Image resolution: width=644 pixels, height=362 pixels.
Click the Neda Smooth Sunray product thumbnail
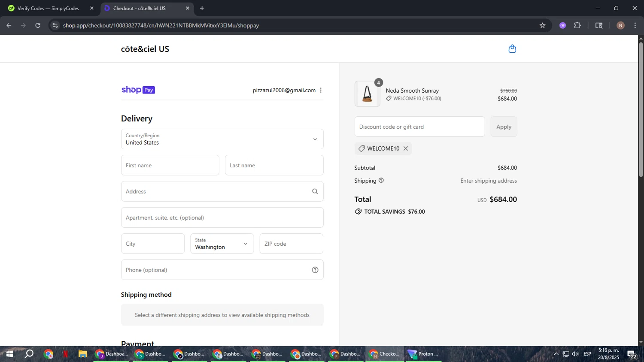367,94
